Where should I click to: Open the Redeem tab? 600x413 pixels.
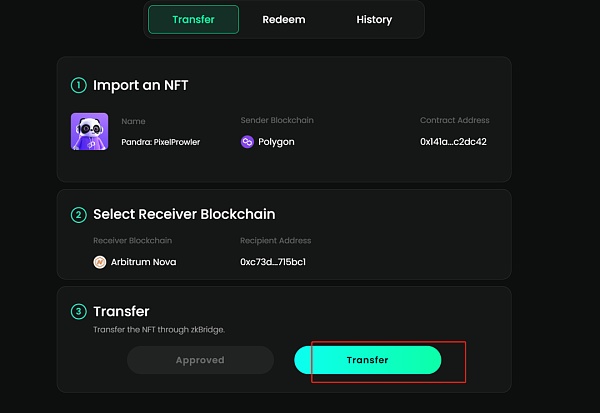coord(283,19)
